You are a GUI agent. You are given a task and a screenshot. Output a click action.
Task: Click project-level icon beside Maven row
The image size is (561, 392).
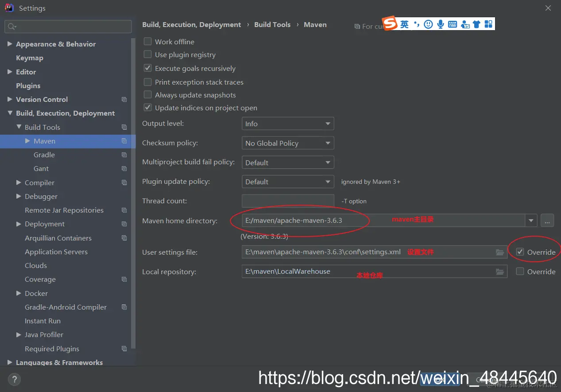click(124, 141)
